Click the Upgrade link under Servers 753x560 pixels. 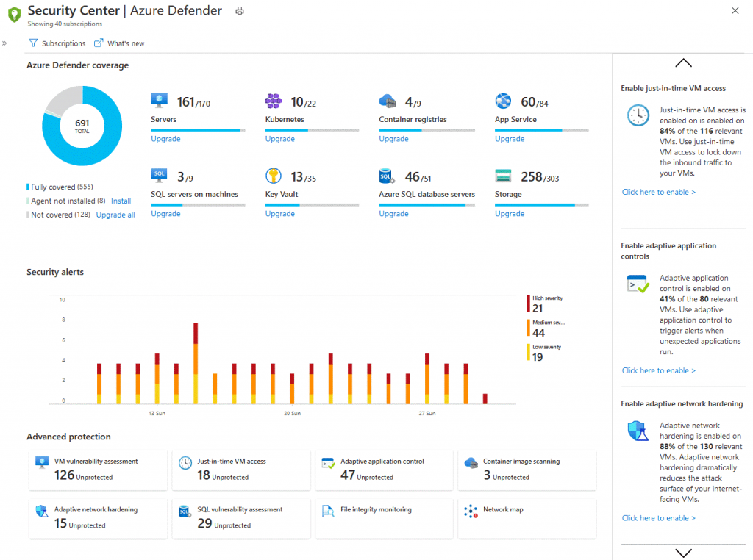165,139
